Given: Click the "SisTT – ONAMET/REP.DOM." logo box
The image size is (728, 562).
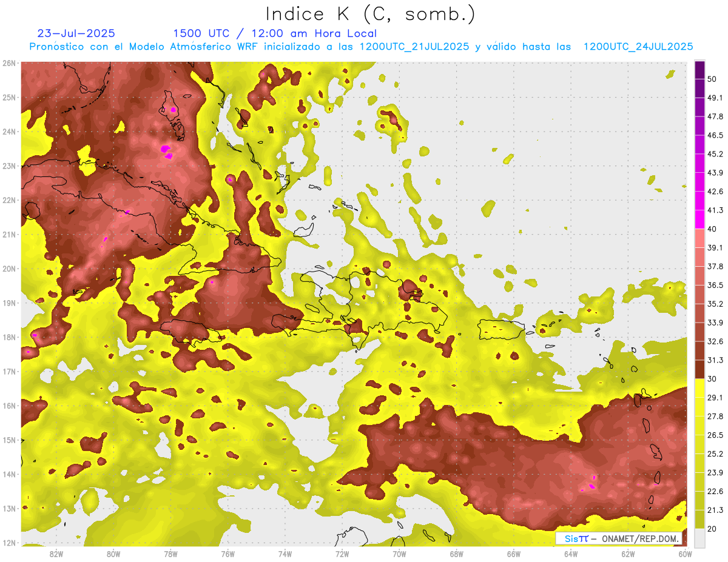Looking at the screenshot, I should [619, 538].
